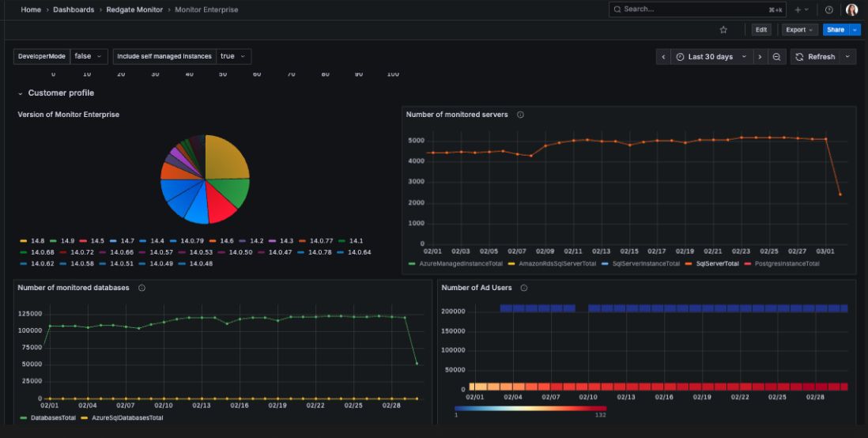Toggle DatabasesTotal series visibility
Image resolution: width=868 pixels, height=438 pixels.
pos(51,417)
